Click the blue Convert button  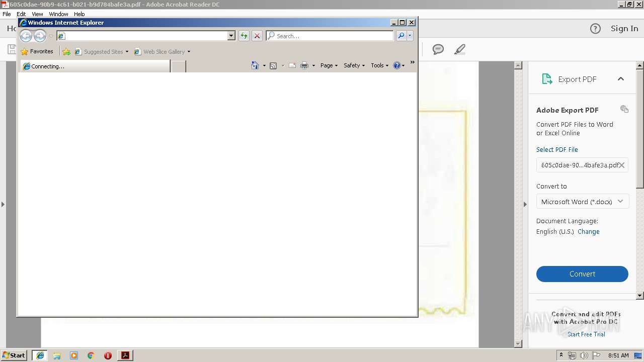click(582, 274)
